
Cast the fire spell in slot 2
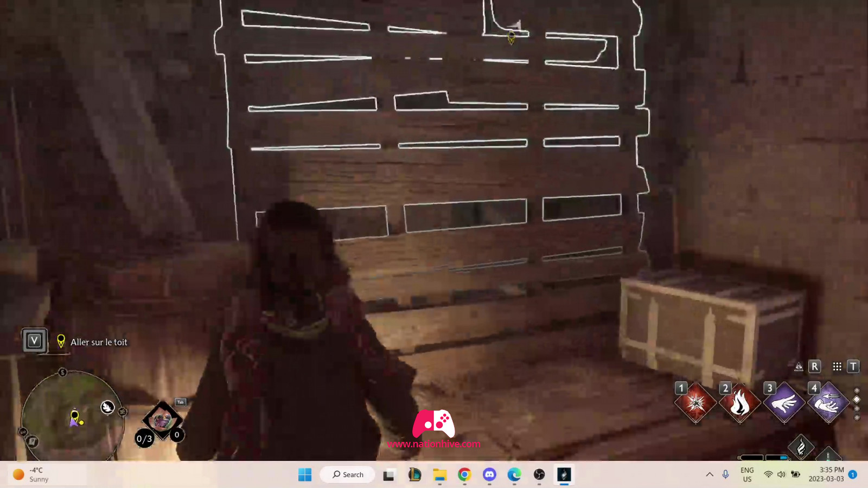pos(739,403)
